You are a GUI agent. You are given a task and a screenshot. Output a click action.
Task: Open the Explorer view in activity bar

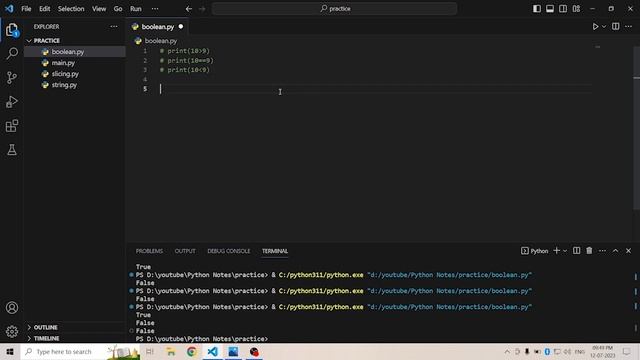[12, 29]
